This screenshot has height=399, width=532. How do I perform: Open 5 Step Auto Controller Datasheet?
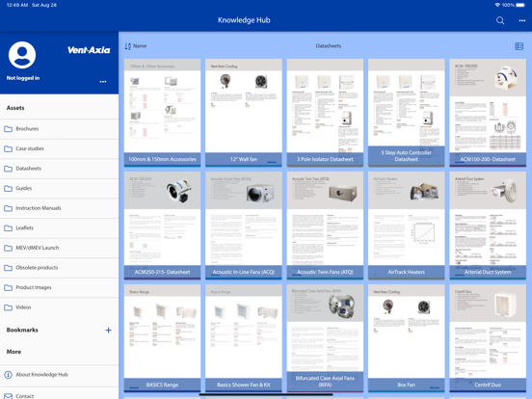coord(407,113)
